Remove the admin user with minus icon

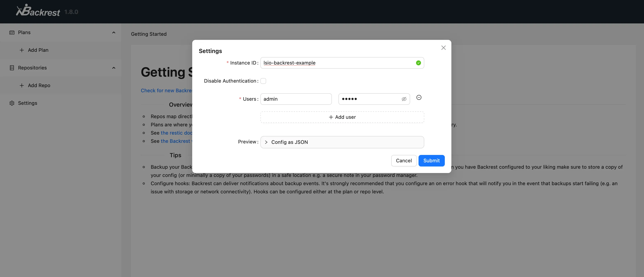pyautogui.click(x=419, y=97)
